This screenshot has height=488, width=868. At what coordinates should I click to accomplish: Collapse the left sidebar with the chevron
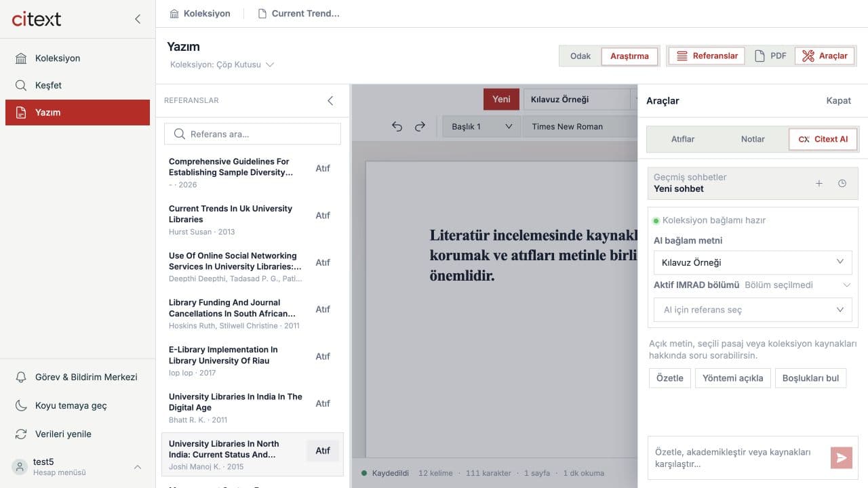[x=138, y=19]
